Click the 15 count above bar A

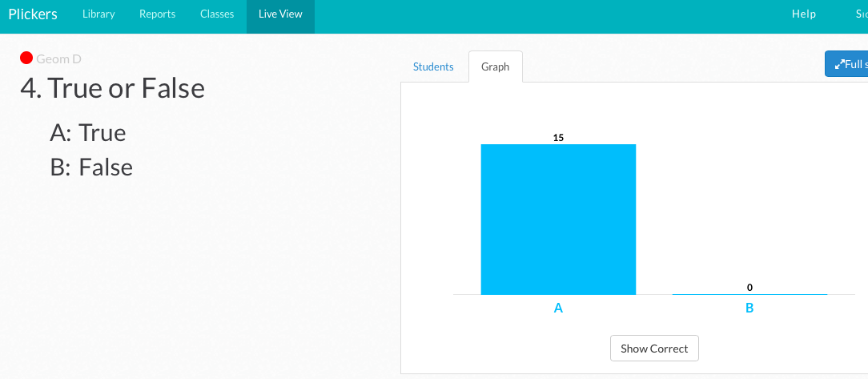coord(558,137)
